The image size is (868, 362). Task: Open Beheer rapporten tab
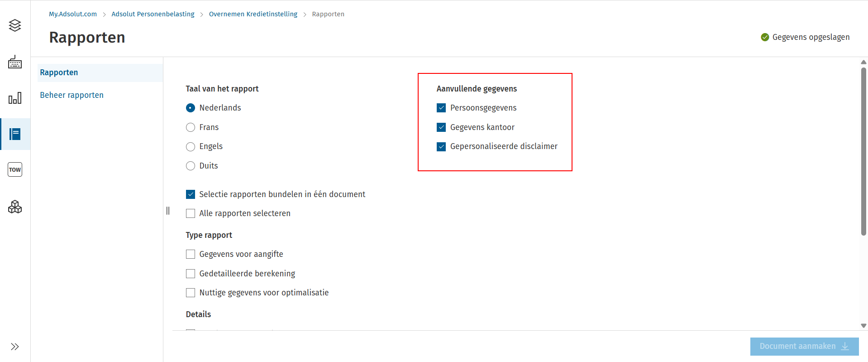72,95
